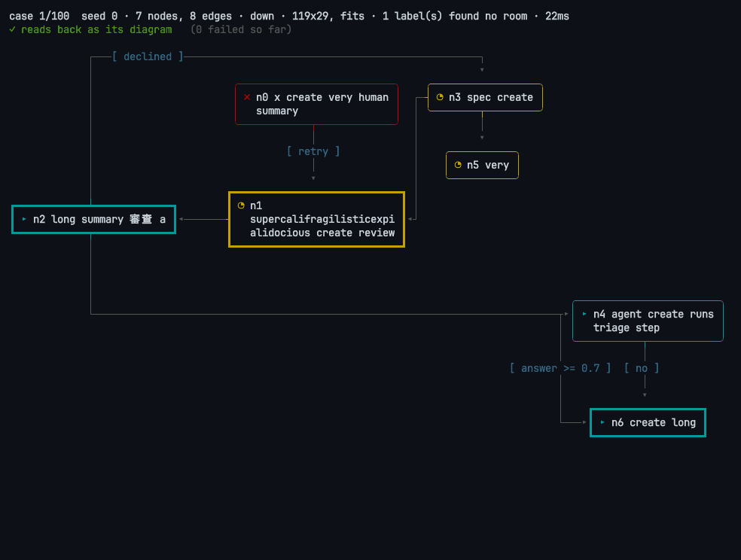Select node 'n0 x create very human summary'
This screenshot has width=741, height=560.
click(x=316, y=105)
